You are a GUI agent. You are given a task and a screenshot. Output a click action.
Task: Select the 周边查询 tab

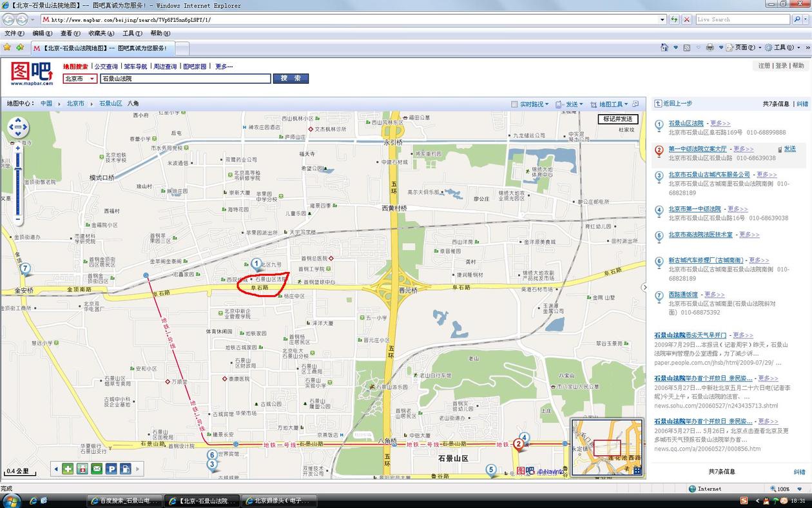coord(165,66)
